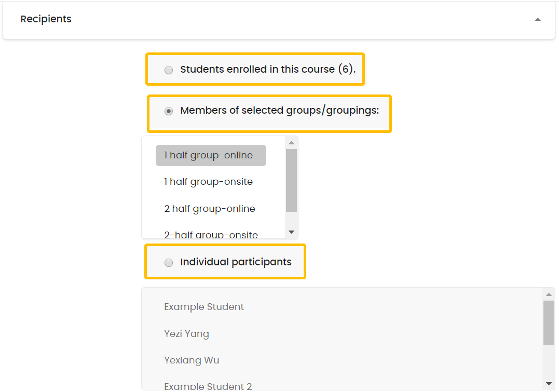Viewport: 559px width, 392px height.
Task: Open the Recipients section header
Action: [279, 20]
